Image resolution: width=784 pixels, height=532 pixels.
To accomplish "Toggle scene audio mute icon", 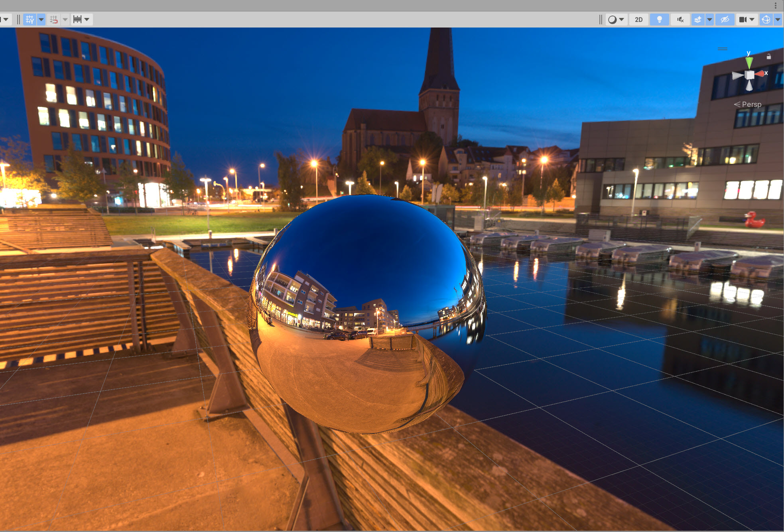I will pyautogui.click(x=680, y=20).
